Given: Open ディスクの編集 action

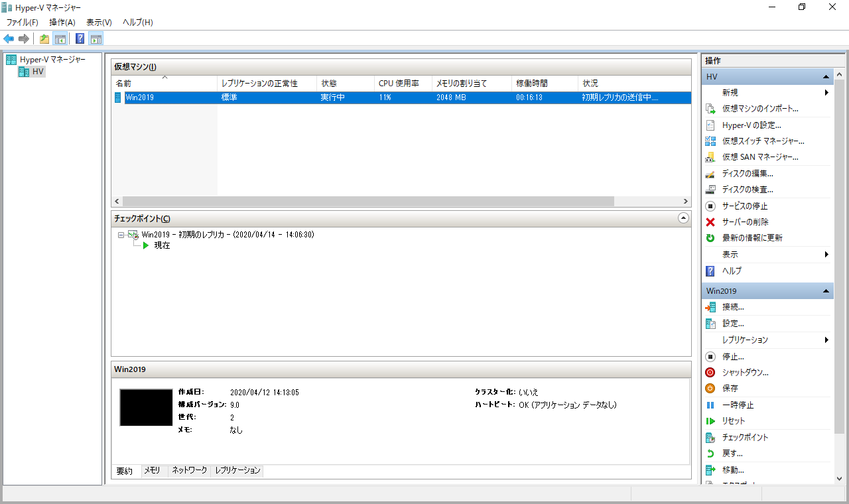Looking at the screenshot, I should click(748, 174).
